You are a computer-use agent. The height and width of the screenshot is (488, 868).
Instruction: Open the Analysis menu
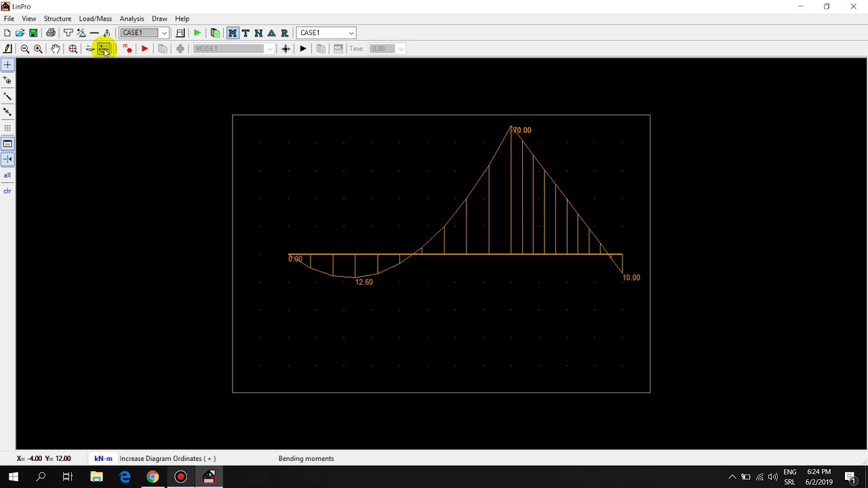(132, 19)
